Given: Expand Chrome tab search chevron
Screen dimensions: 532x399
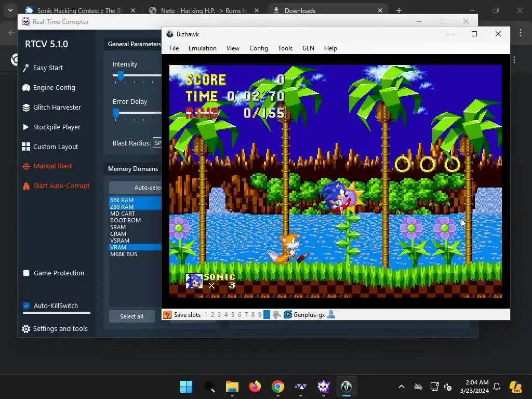Looking at the screenshot, I should coord(10,10).
